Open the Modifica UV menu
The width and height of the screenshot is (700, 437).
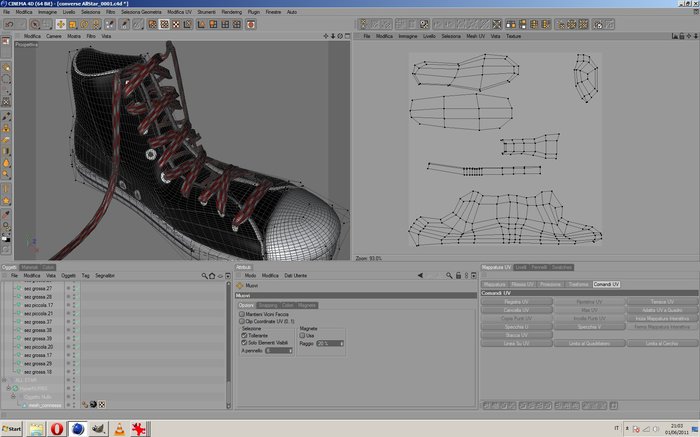[x=181, y=11]
